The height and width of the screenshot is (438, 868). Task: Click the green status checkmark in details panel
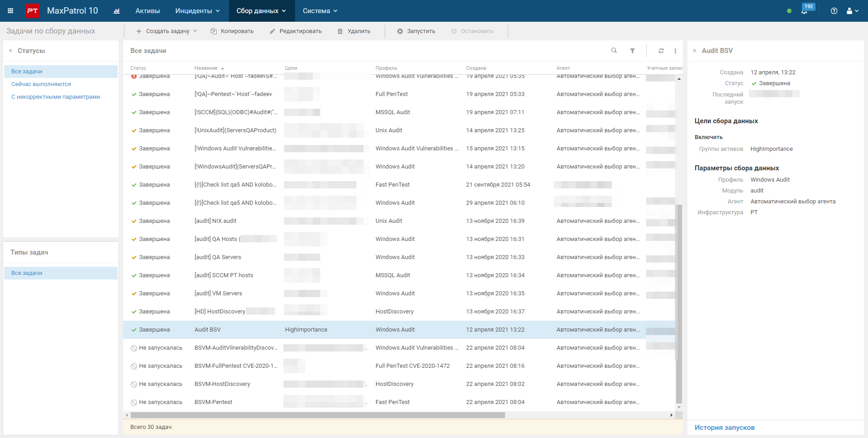[x=754, y=83]
